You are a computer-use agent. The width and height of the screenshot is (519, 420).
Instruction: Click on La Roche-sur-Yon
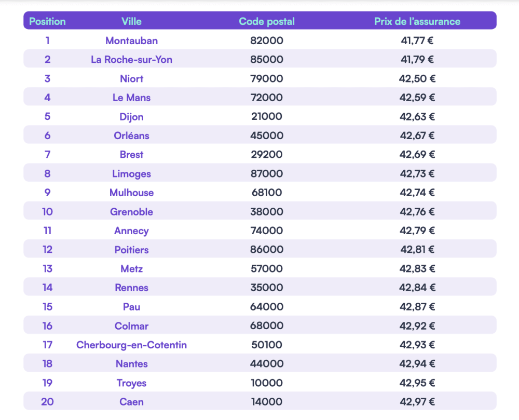[x=131, y=60]
